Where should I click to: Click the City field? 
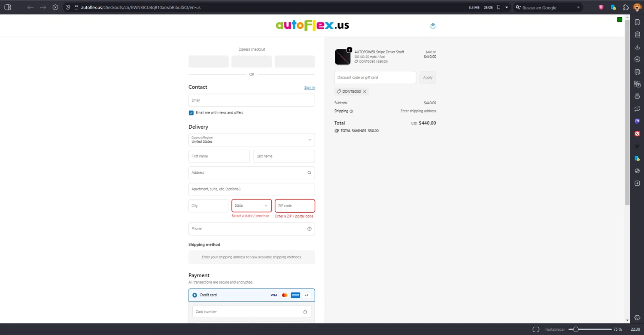(x=208, y=206)
